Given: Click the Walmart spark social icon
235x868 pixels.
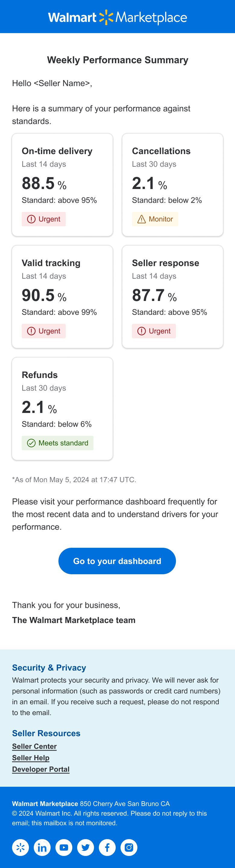Looking at the screenshot, I should [20, 847].
